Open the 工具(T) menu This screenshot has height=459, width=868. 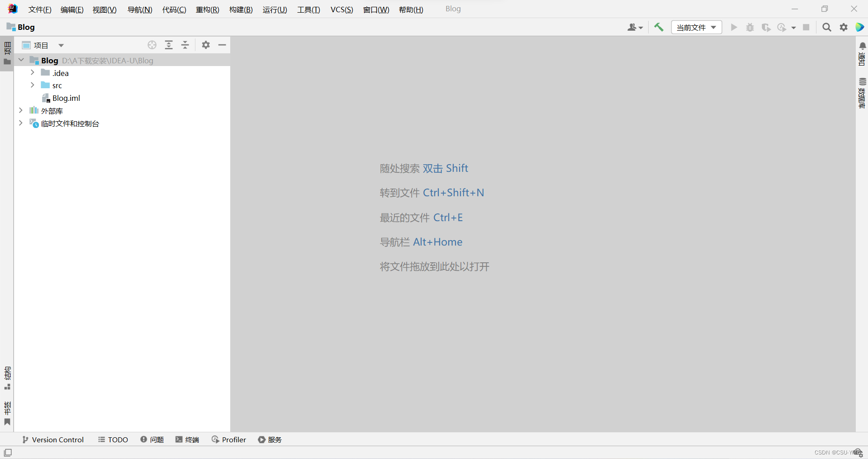pos(308,9)
